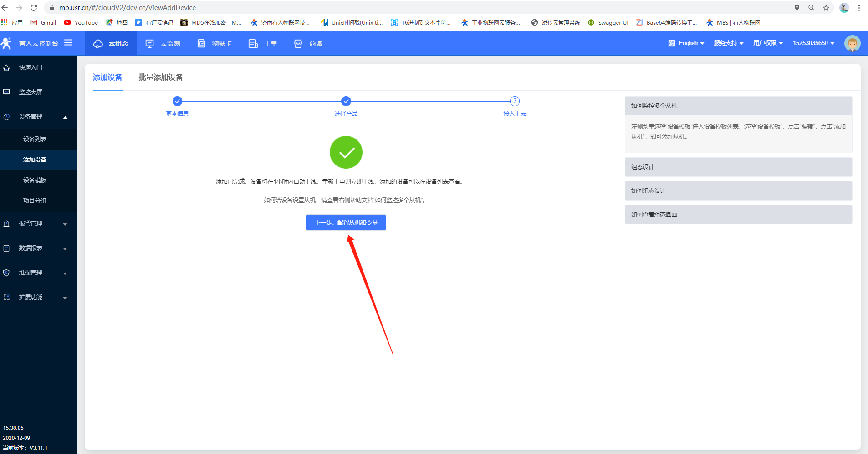This screenshot has height=454, width=868.
Task: Expand the 如何组态设计 help panel
Action: tap(738, 191)
